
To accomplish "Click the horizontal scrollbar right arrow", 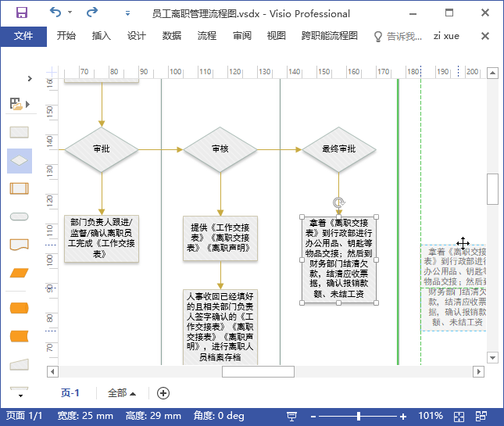I will click(x=479, y=371).
